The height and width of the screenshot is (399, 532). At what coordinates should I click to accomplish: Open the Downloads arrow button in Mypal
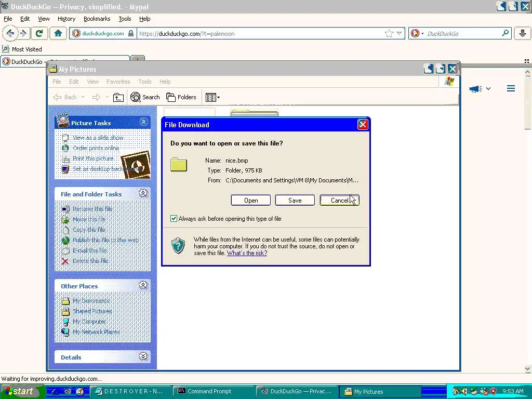pos(523,33)
